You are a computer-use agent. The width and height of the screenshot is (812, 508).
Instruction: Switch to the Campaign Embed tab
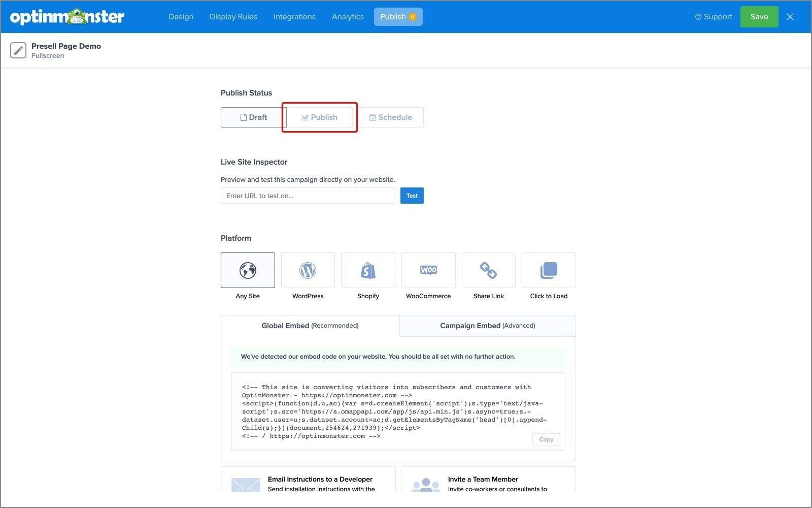click(x=488, y=326)
